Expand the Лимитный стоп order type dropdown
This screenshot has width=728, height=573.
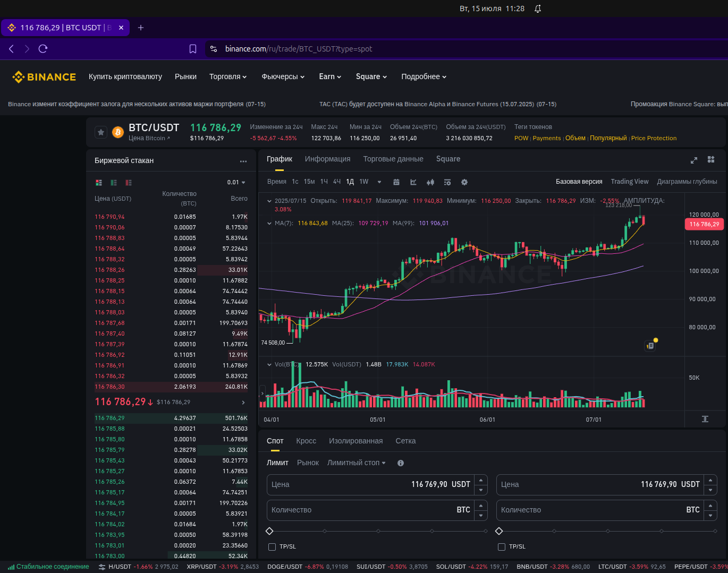pos(356,463)
